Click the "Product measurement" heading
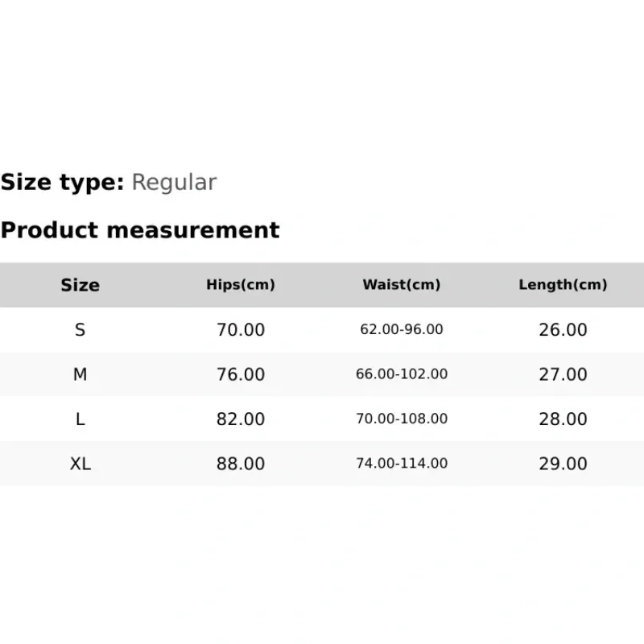The image size is (644, 644). pyautogui.click(x=140, y=230)
